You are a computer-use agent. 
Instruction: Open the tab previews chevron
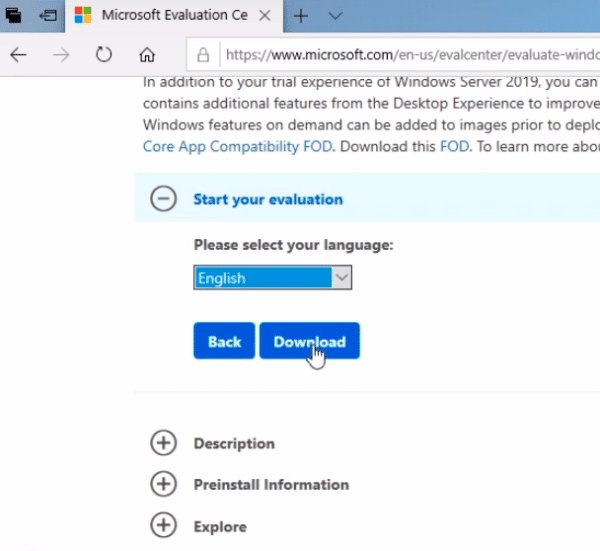(x=335, y=16)
